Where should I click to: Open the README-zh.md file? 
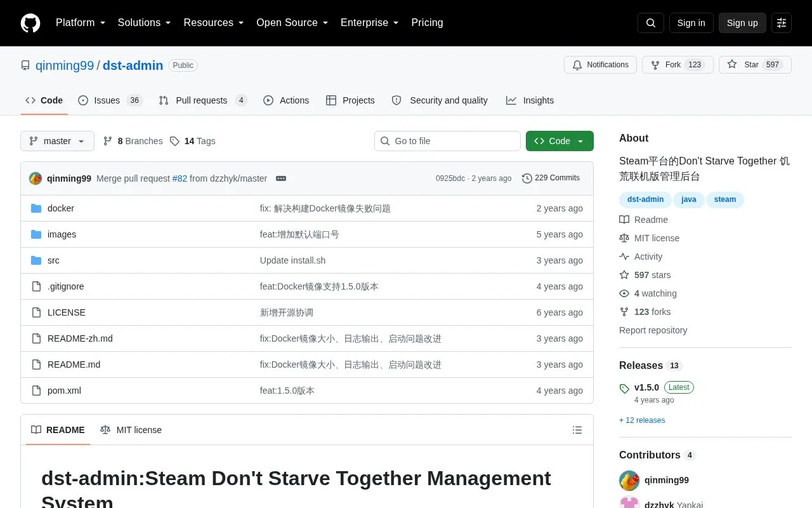[80, 338]
